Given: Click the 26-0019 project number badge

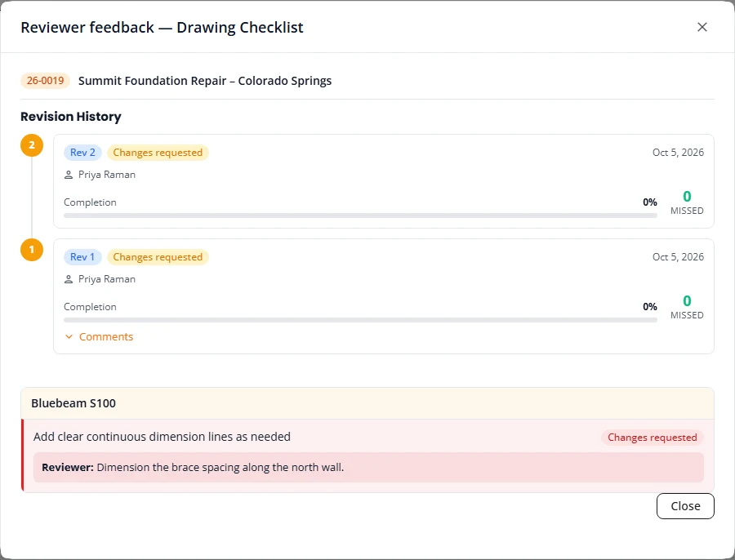Looking at the screenshot, I should (x=45, y=81).
